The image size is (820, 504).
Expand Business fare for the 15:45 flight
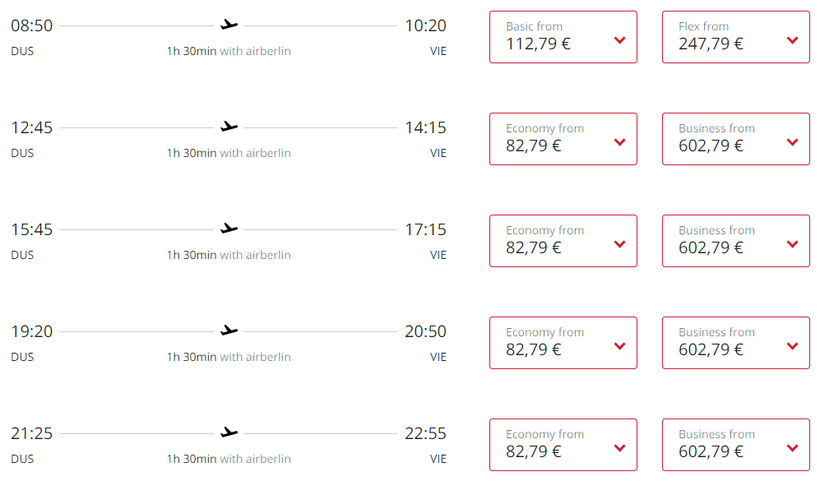tap(736, 241)
